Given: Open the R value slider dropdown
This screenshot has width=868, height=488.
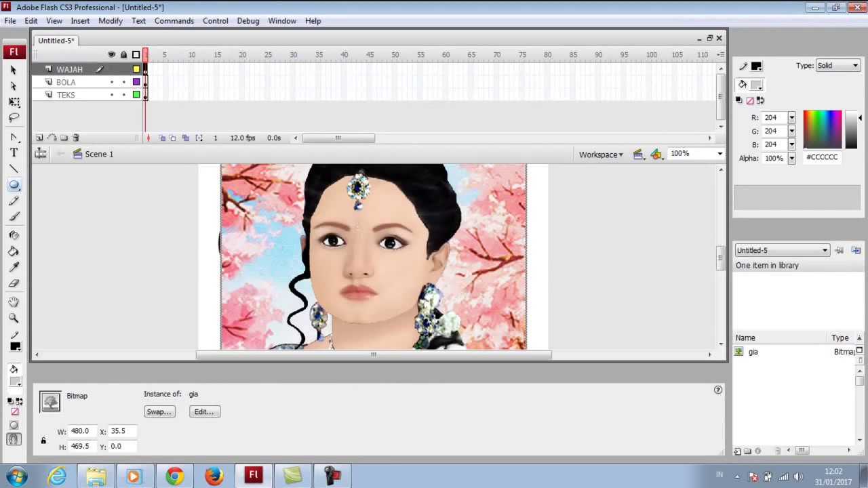Looking at the screenshot, I should pos(791,118).
